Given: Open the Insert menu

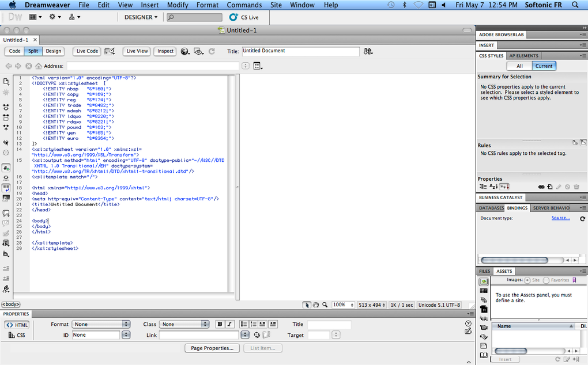Looking at the screenshot, I should tap(150, 5).
